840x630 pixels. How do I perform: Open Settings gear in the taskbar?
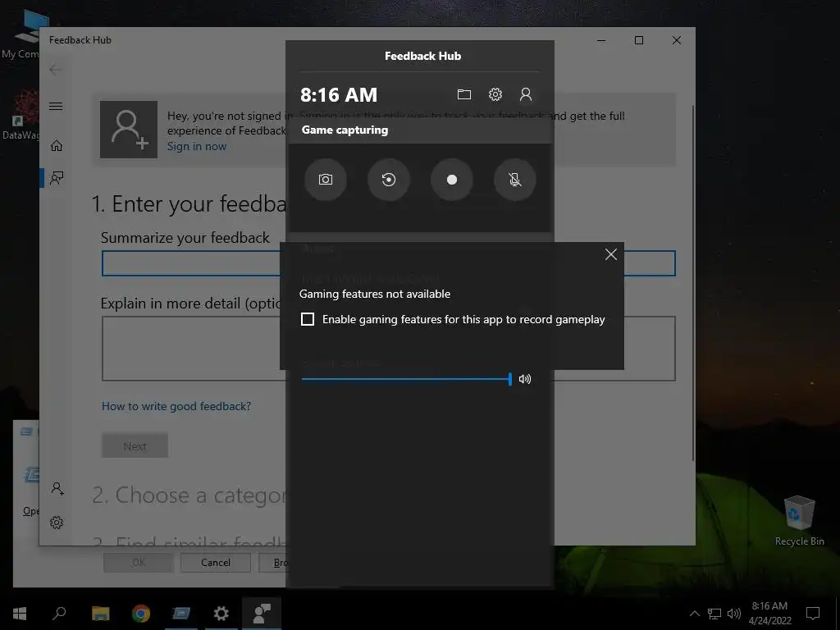(x=221, y=614)
